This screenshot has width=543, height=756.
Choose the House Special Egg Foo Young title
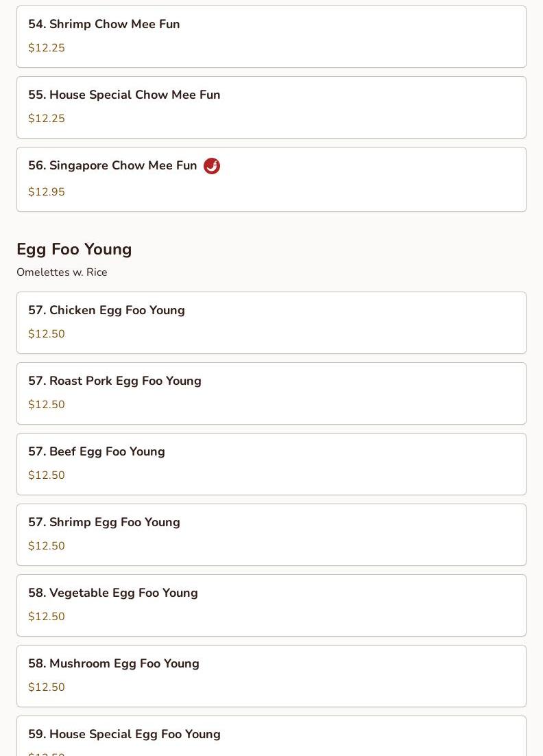pos(124,734)
